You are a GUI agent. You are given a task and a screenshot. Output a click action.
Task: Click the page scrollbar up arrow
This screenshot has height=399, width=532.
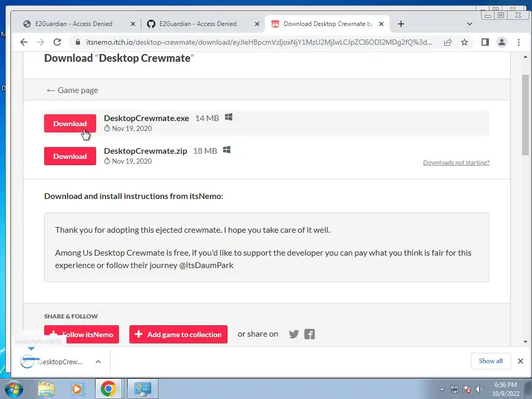tap(526, 57)
